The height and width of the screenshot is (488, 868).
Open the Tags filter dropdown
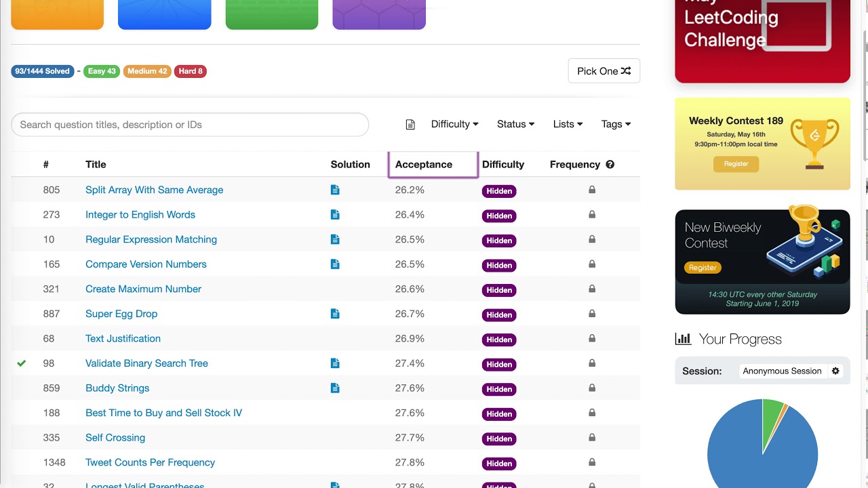pyautogui.click(x=616, y=124)
